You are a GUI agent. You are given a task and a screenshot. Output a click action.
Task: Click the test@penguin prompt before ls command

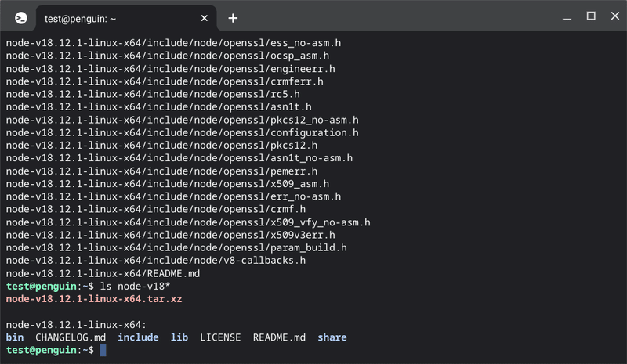coord(50,287)
